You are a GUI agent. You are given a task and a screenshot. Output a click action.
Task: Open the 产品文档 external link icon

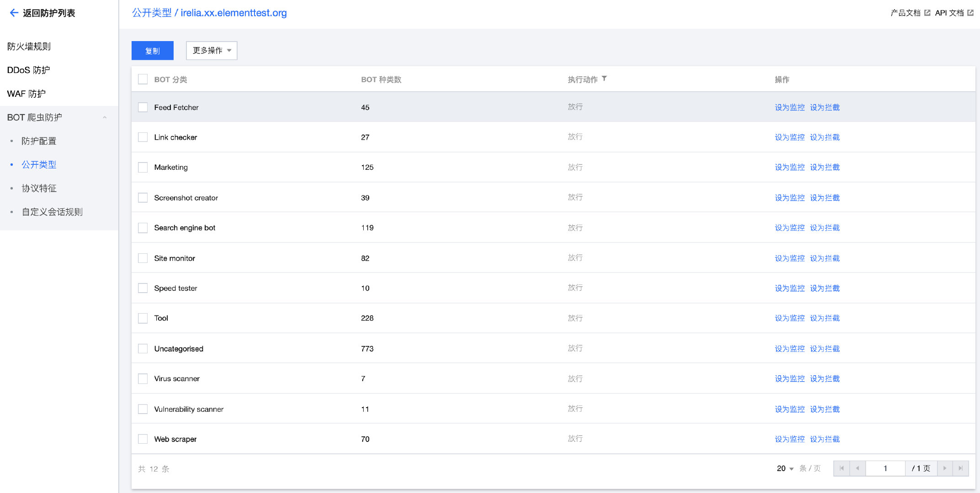[927, 13]
